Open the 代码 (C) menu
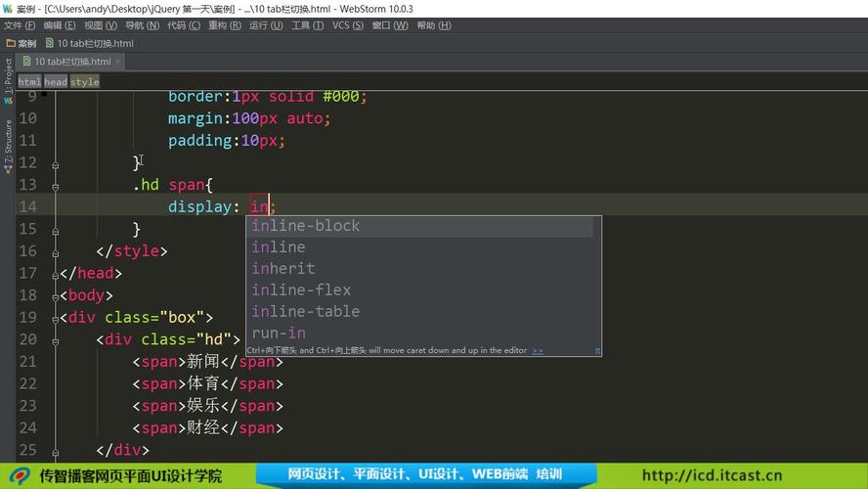The image size is (868, 489). coord(183,25)
